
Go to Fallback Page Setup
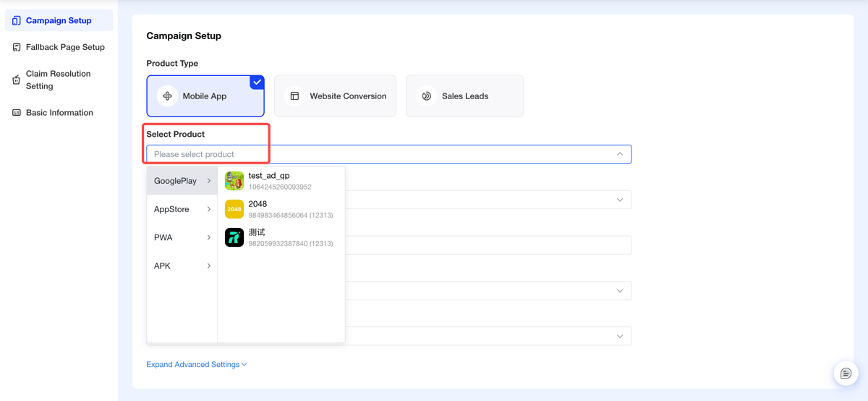[x=59, y=47]
